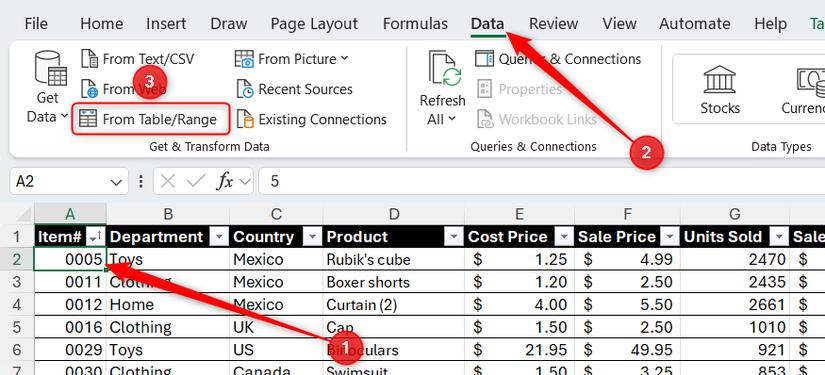Open Workbook Links
Viewport: 825px width, 375px height.
[537, 119]
